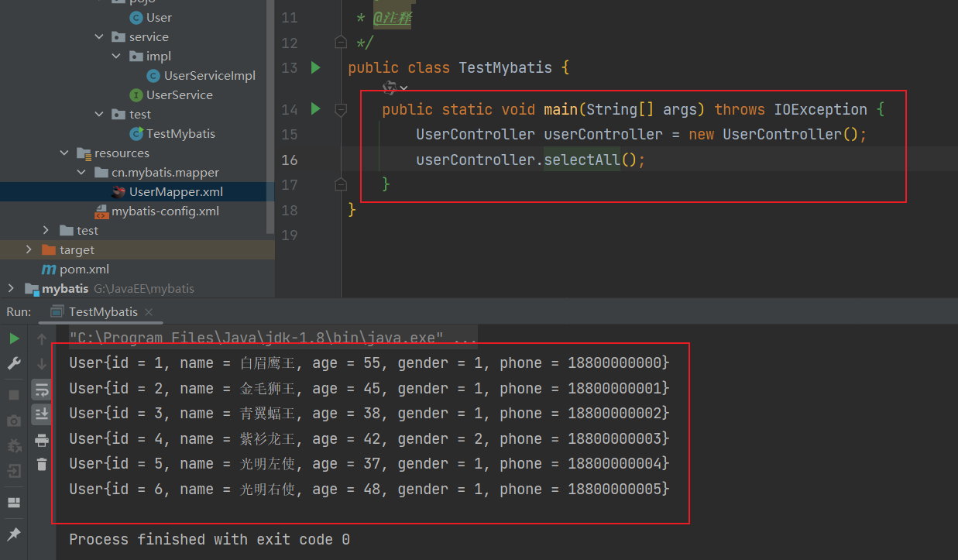The height and width of the screenshot is (560, 958).
Task: Expand the target folder
Action: tap(29, 249)
